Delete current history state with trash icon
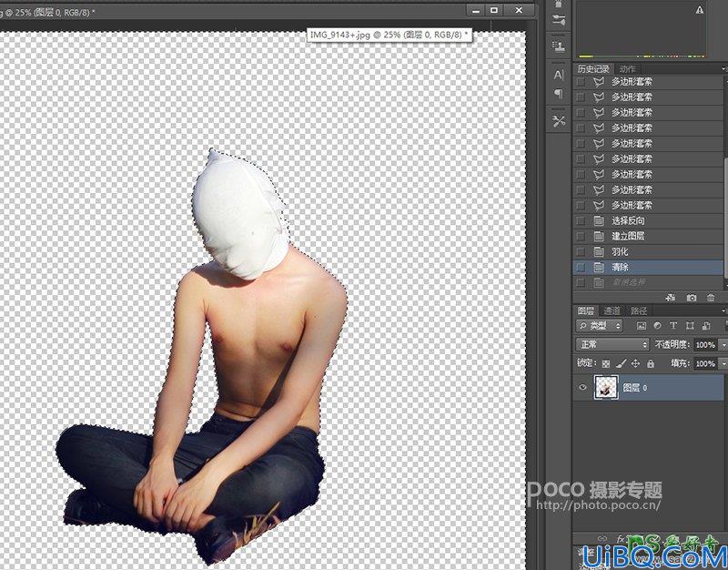 711,298
